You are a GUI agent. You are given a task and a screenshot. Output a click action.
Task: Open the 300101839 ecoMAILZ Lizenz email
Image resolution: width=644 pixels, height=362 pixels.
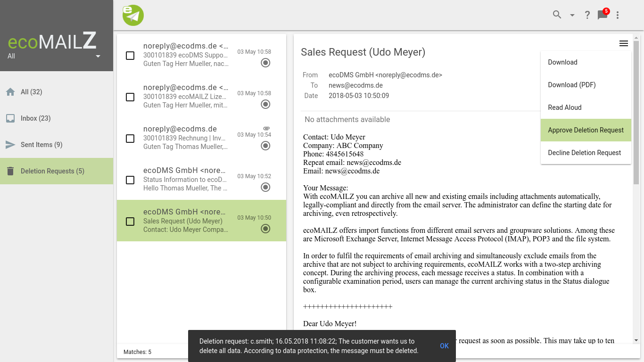201,96
